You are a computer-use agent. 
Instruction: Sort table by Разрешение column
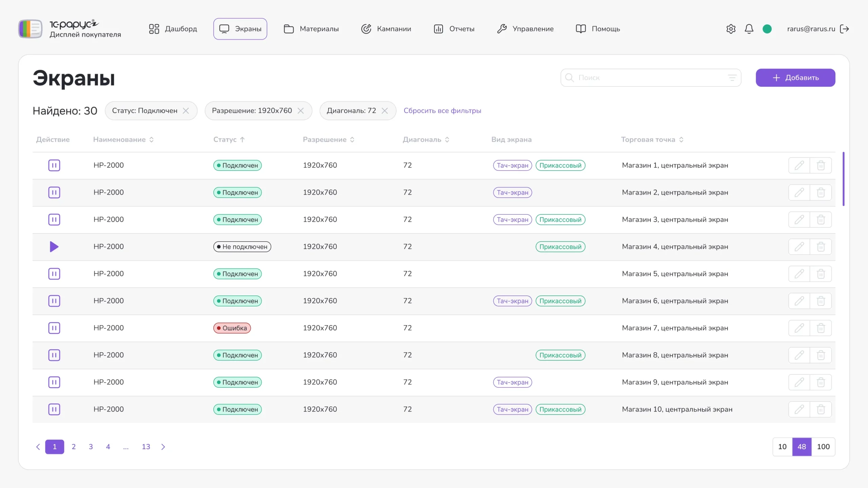pyautogui.click(x=352, y=140)
